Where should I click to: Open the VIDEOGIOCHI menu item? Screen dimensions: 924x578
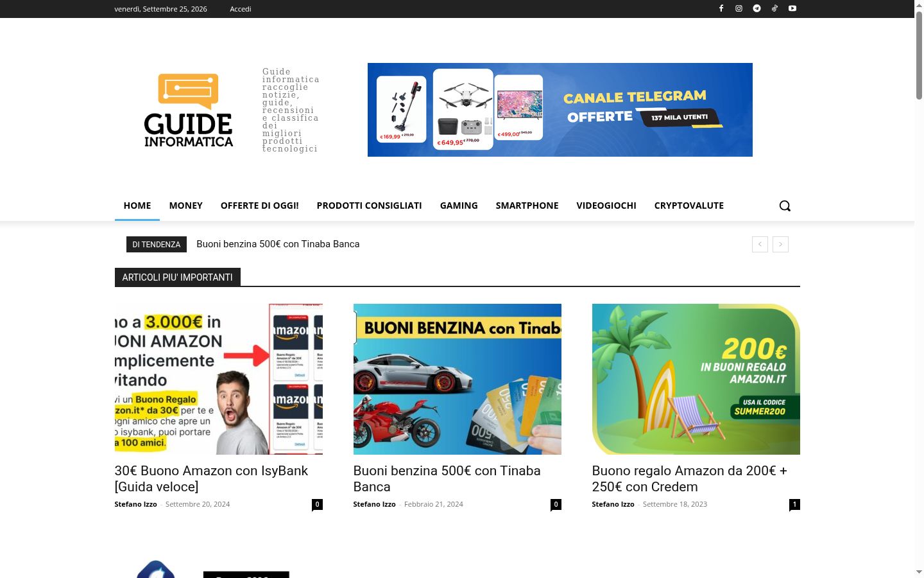coord(606,206)
